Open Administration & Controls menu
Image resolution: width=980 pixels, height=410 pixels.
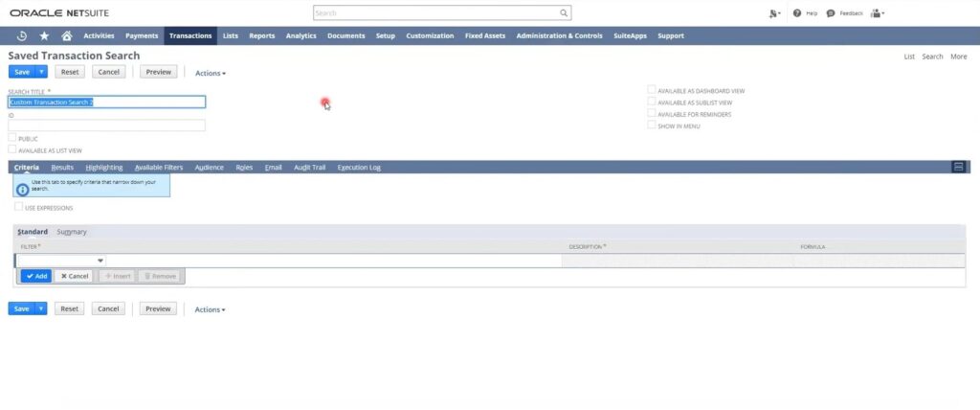coord(559,35)
